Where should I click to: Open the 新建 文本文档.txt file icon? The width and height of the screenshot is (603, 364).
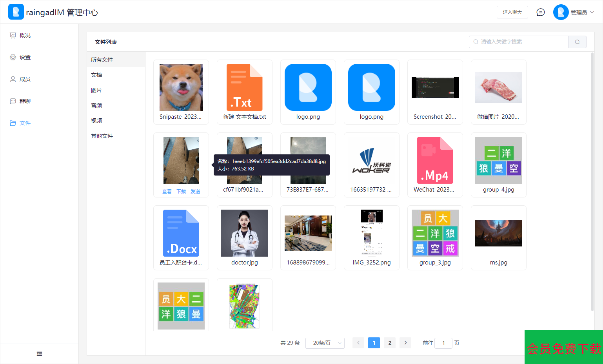[244, 87]
